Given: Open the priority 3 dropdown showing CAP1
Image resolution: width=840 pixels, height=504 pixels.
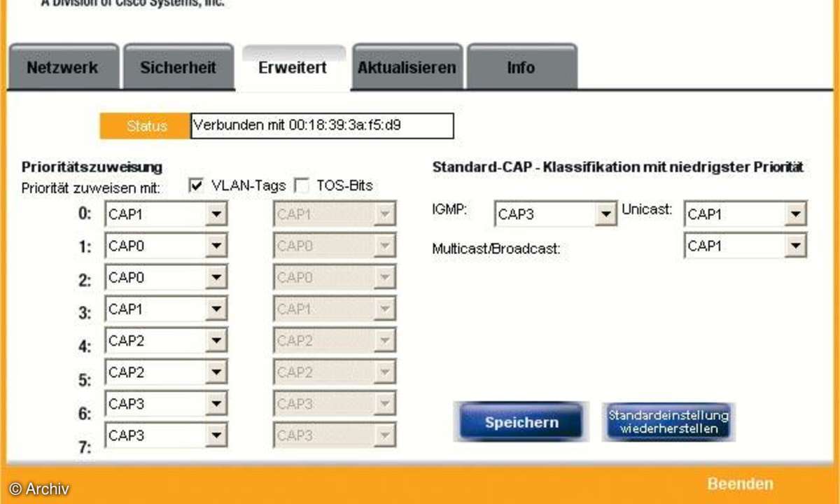Looking at the screenshot, I should click(x=217, y=309).
